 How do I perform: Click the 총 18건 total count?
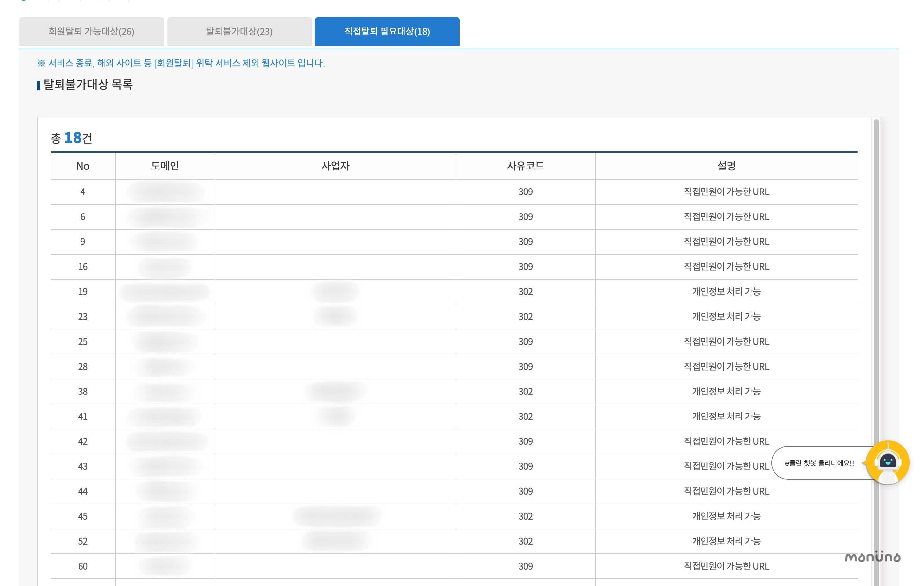(x=72, y=138)
